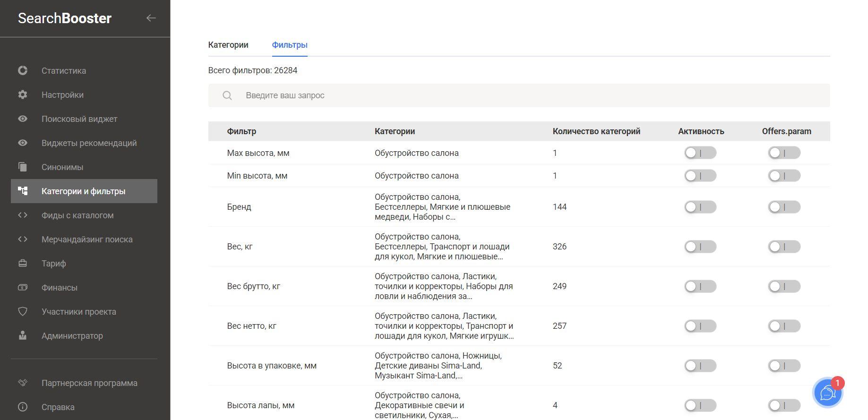Enable Активность for Вес, кг

tap(700, 247)
